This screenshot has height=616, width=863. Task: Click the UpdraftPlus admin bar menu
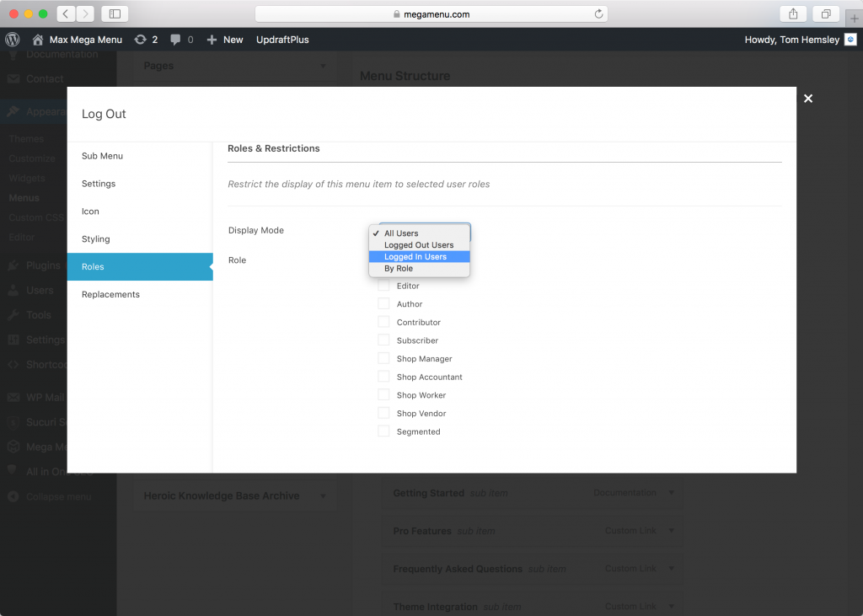(x=281, y=39)
